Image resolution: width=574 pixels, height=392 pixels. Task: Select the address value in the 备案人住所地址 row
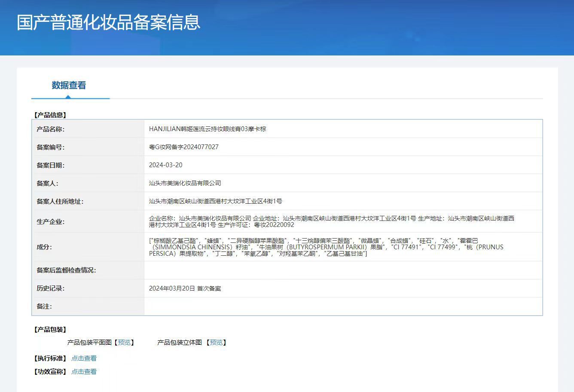pos(216,201)
